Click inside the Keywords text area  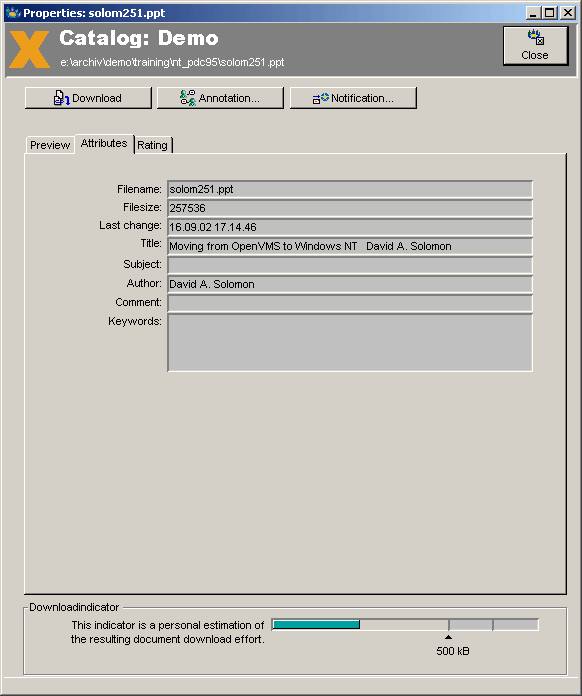[350, 343]
